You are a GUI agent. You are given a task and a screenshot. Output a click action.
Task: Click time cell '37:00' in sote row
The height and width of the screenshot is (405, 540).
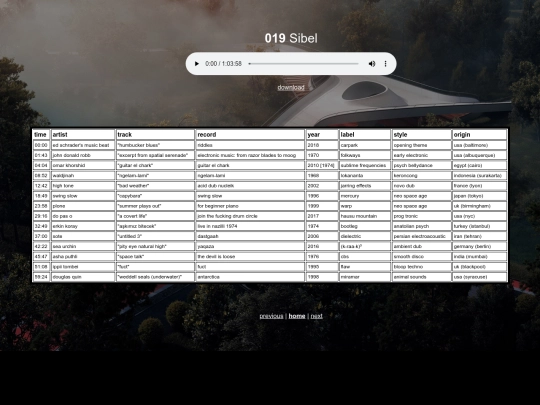(41, 236)
